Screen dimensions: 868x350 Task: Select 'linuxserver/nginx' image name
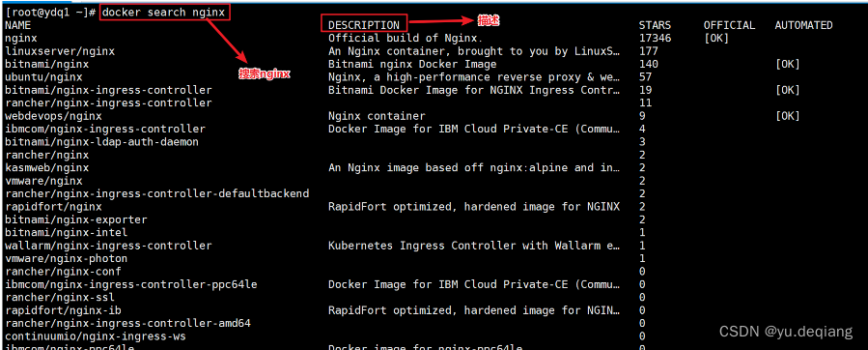(60, 51)
